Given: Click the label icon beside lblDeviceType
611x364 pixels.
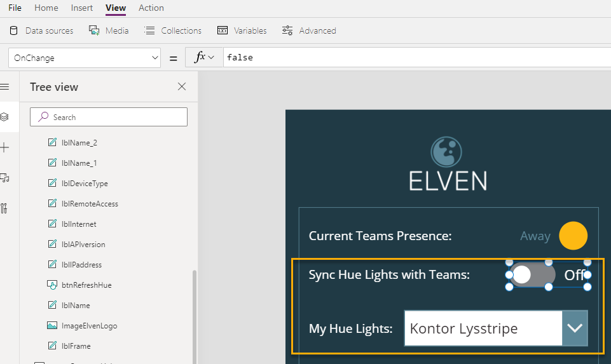Looking at the screenshot, I should click(x=52, y=182).
